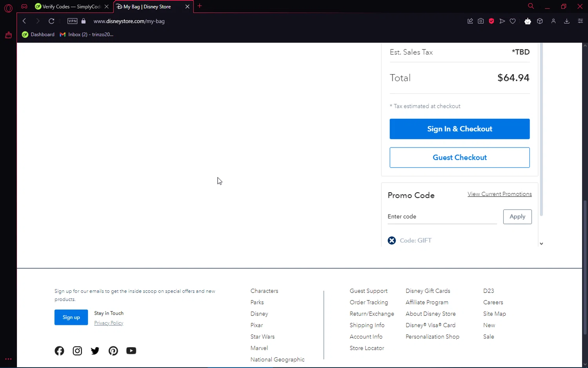588x368 pixels.
Task: Open Pixar footer link
Action: click(257, 325)
